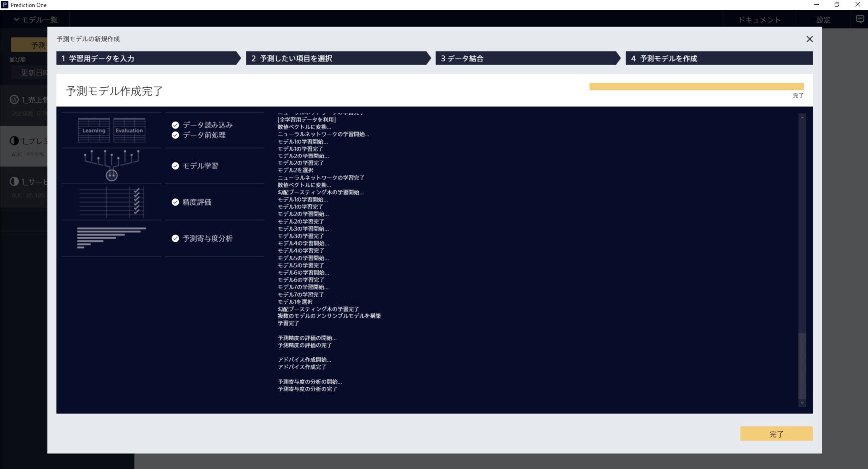
Task: Click the Prediction One app logo icon
Action: (x=5, y=5)
